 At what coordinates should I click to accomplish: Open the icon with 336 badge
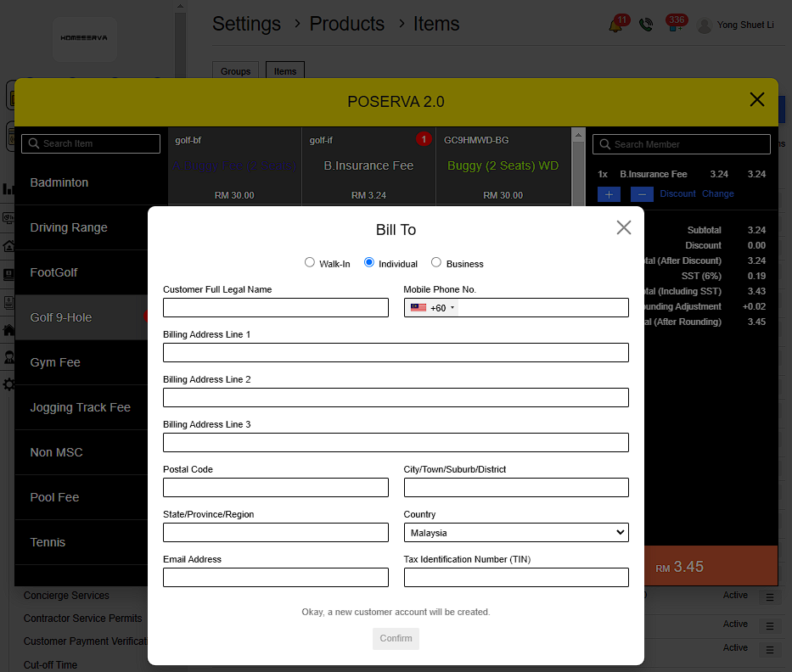coord(674,25)
